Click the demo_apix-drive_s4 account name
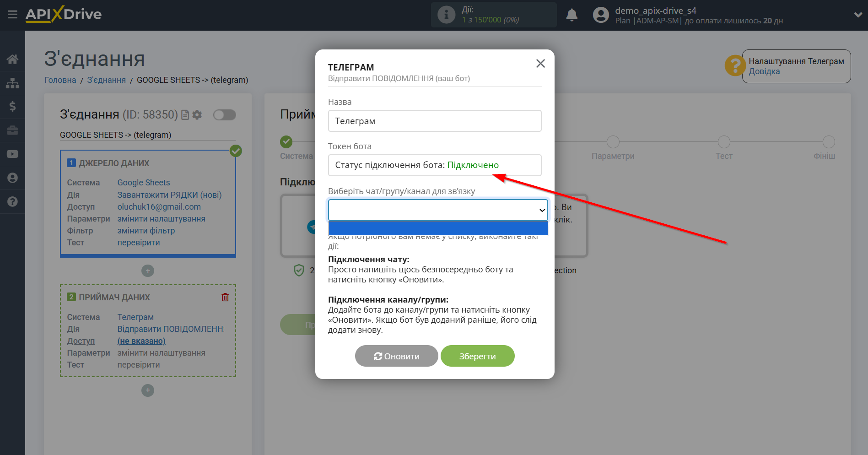 pyautogui.click(x=656, y=11)
